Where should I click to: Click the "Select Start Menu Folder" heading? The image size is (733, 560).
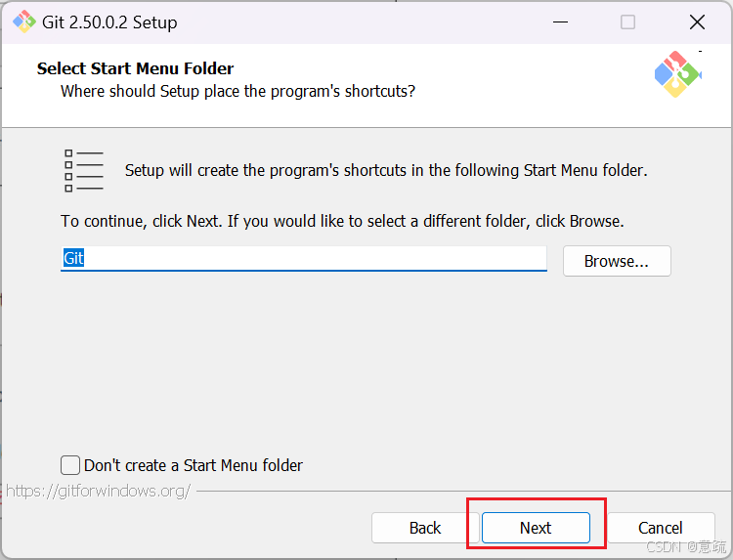135,68
